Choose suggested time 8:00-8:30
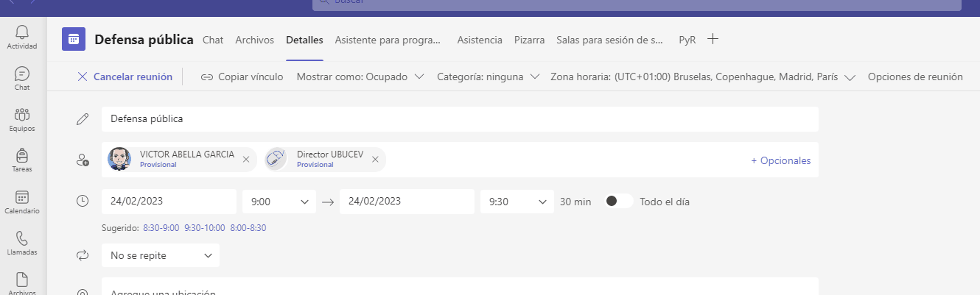This screenshot has width=980, height=295. click(x=248, y=228)
